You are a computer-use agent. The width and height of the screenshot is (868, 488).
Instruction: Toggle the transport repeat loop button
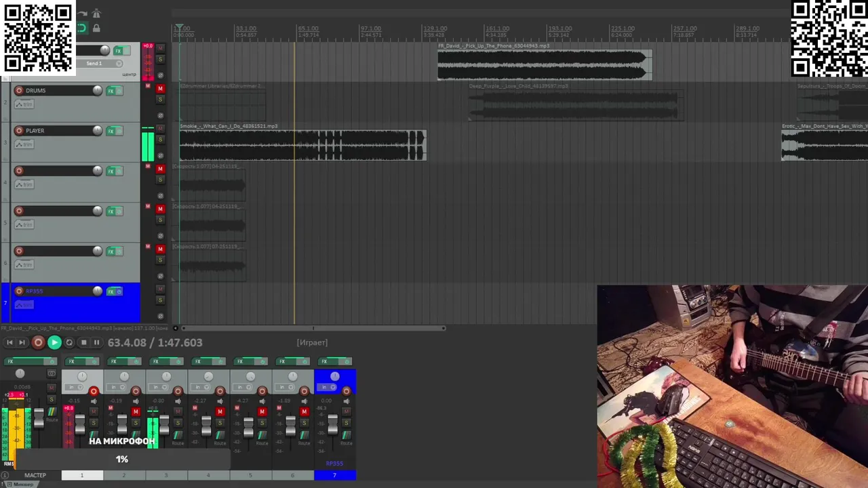pos(69,343)
